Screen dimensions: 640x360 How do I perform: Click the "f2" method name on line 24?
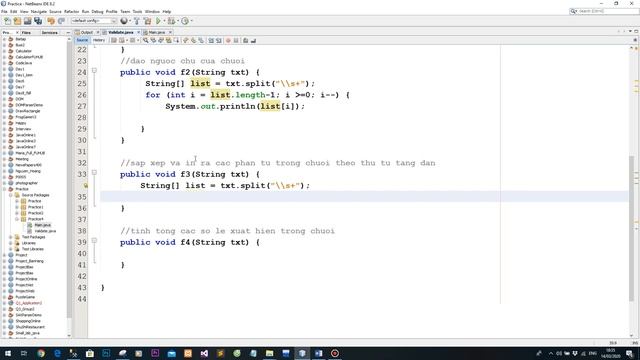pyautogui.click(x=186, y=72)
